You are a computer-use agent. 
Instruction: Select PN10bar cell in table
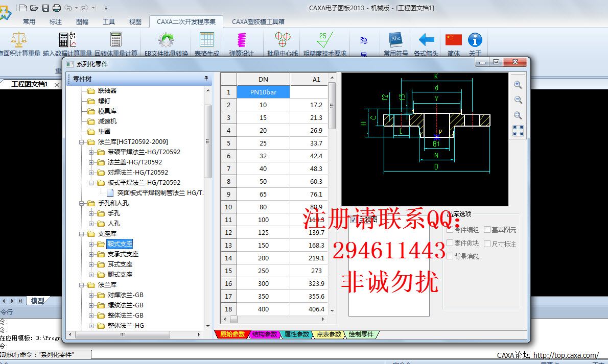(x=263, y=92)
